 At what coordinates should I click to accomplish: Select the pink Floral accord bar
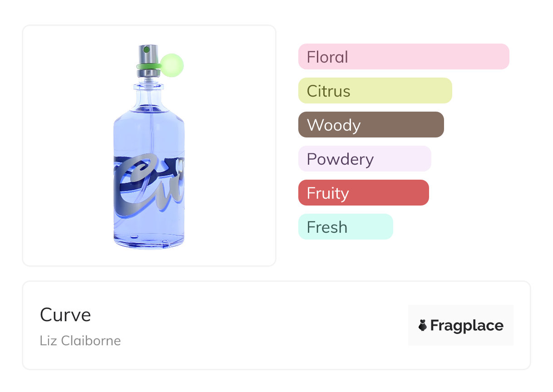404,57
